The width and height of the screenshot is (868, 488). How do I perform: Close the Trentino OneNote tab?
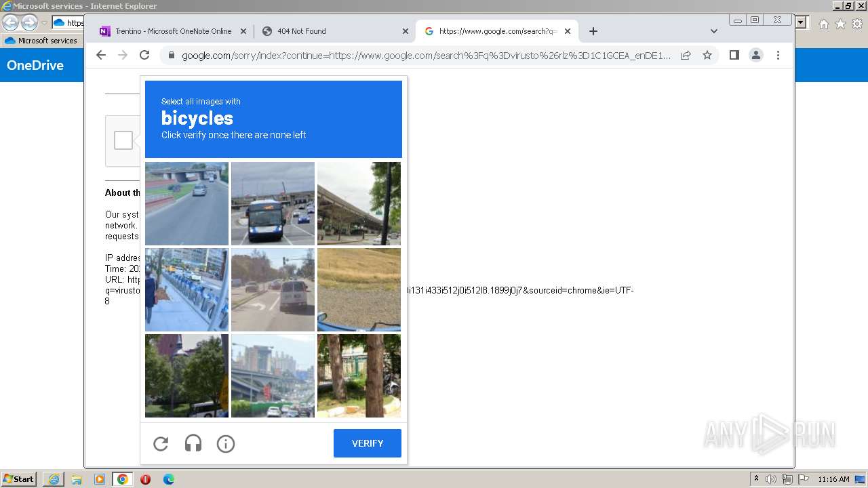243,31
